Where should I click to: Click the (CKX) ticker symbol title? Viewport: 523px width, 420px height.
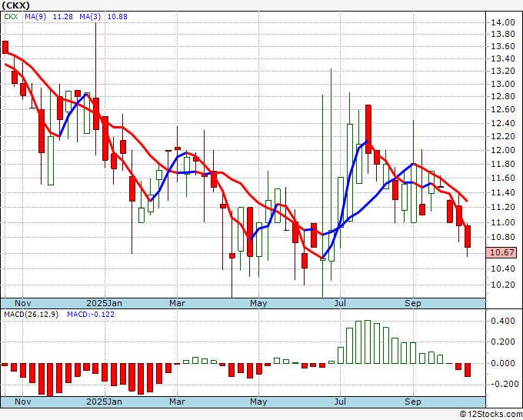[x=17, y=5]
